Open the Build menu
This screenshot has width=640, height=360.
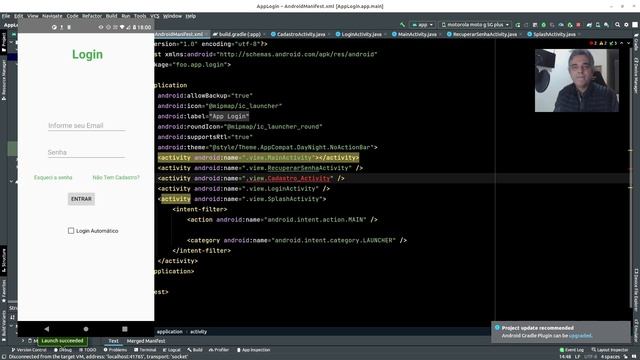(111, 16)
